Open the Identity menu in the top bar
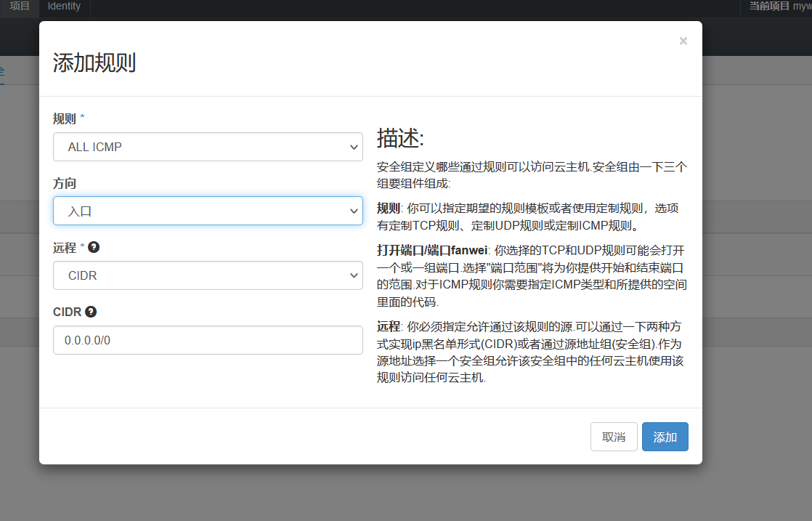Viewport: 812px width, 521px height. pos(64,7)
